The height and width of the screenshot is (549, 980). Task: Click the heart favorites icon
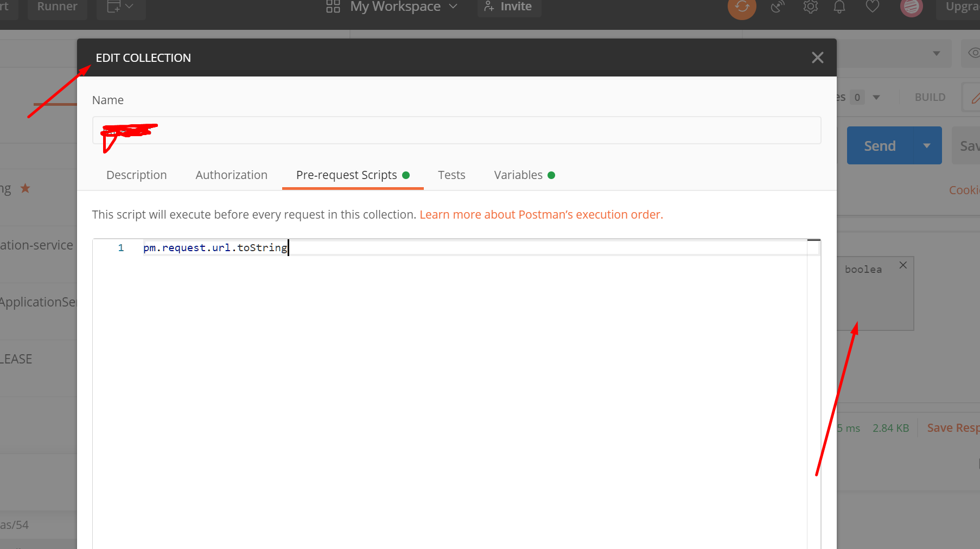(x=872, y=7)
